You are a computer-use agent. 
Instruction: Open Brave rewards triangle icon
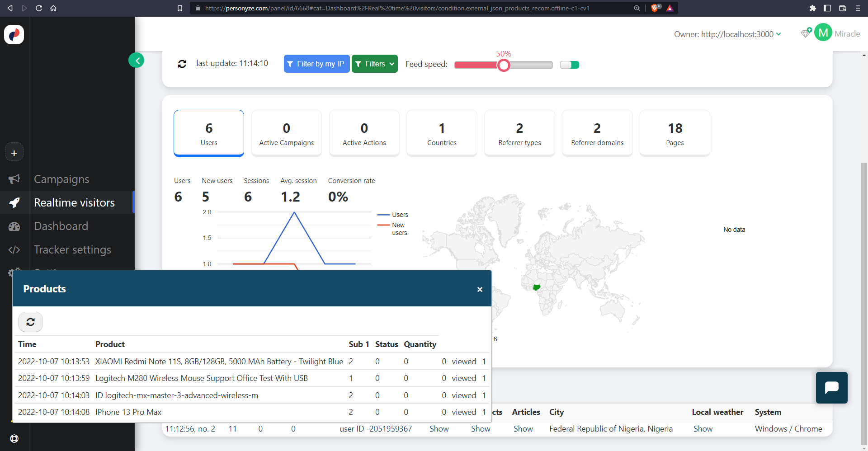point(670,8)
